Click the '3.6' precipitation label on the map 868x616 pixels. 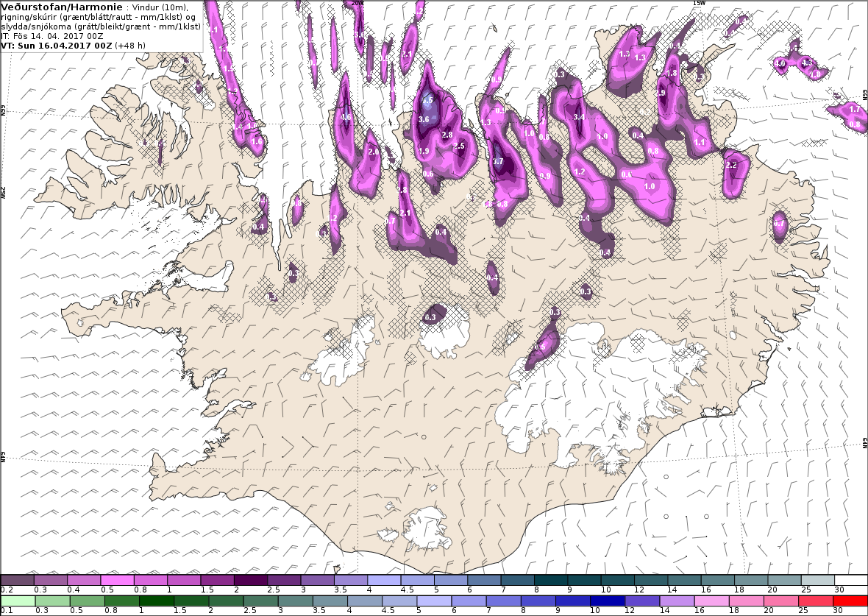coord(424,119)
